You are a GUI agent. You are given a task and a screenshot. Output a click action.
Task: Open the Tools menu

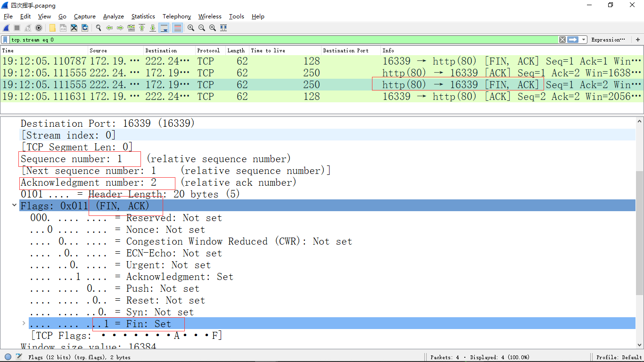point(237,16)
